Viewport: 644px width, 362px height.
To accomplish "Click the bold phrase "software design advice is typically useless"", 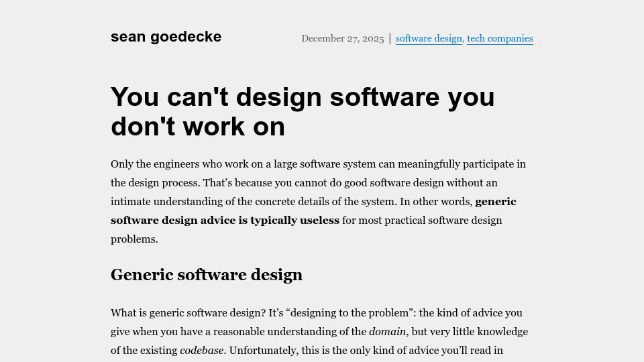I will tap(225, 221).
